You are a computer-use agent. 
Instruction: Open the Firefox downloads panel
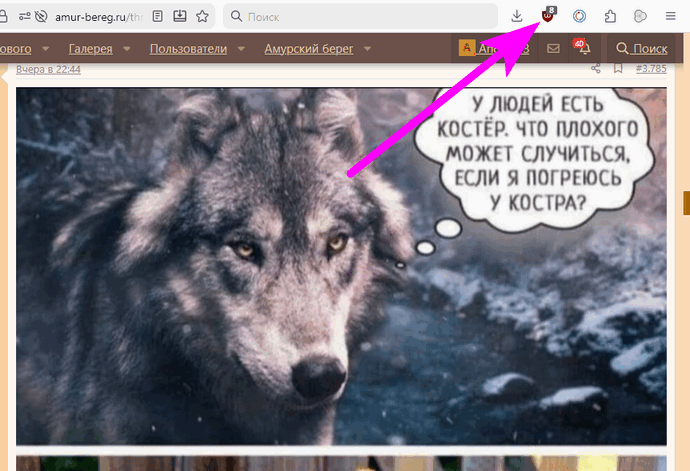(517, 16)
